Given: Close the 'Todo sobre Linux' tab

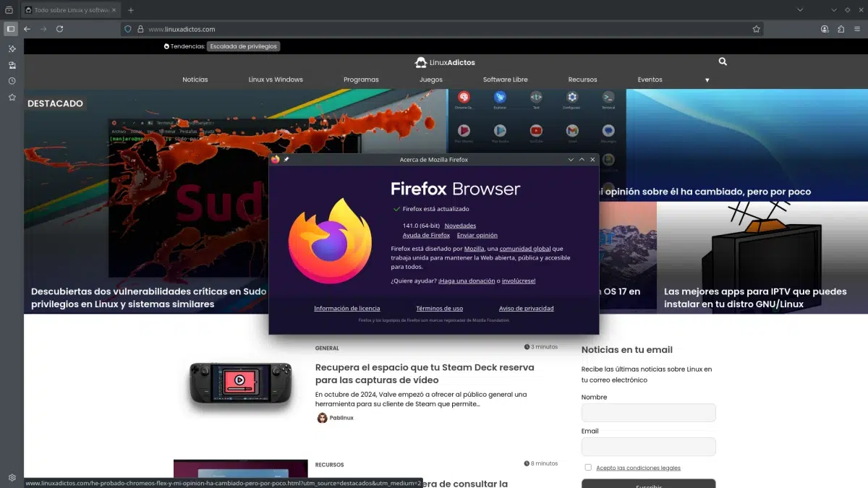Looking at the screenshot, I should point(114,10).
